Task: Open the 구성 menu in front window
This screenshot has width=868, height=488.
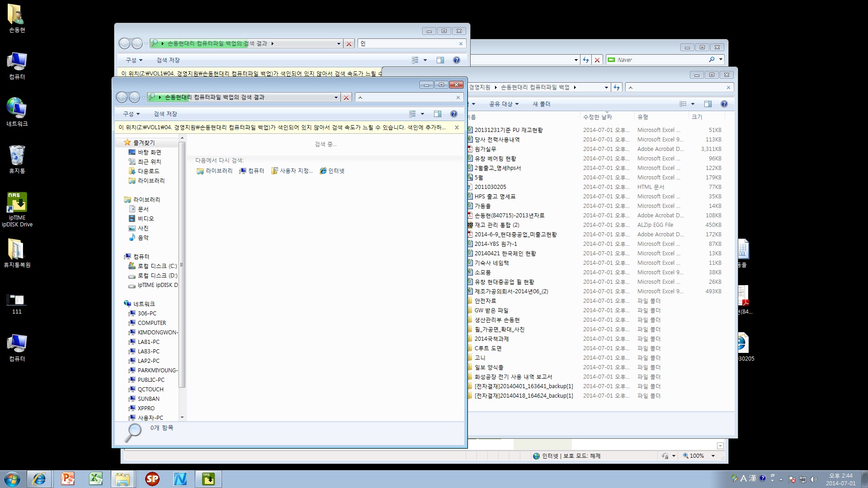Action: [x=132, y=114]
